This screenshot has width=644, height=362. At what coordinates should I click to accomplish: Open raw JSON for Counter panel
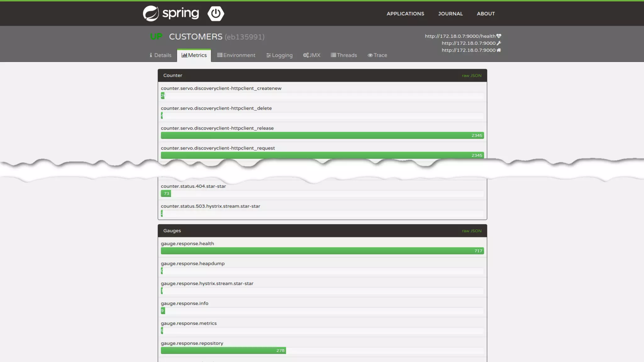[x=471, y=76]
